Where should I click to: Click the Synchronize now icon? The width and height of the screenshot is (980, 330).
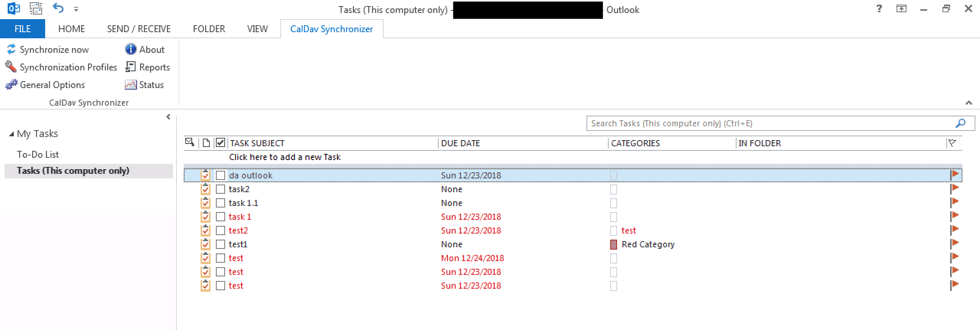pyautogui.click(x=11, y=49)
